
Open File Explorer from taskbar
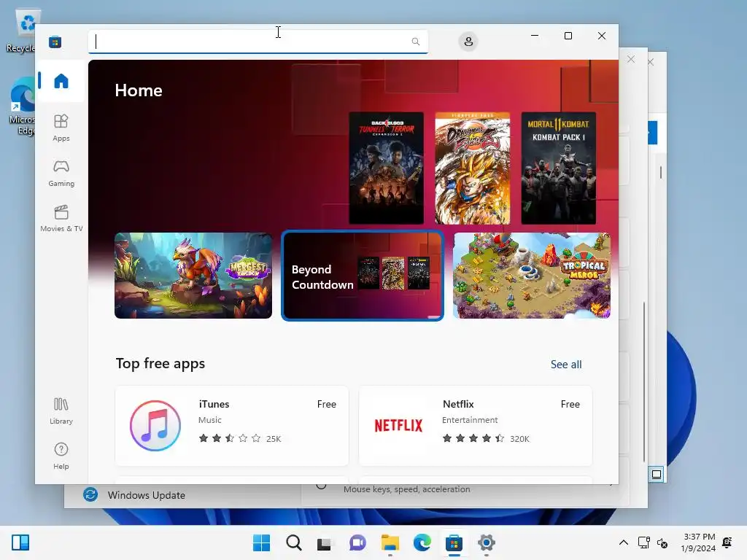pos(390,542)
